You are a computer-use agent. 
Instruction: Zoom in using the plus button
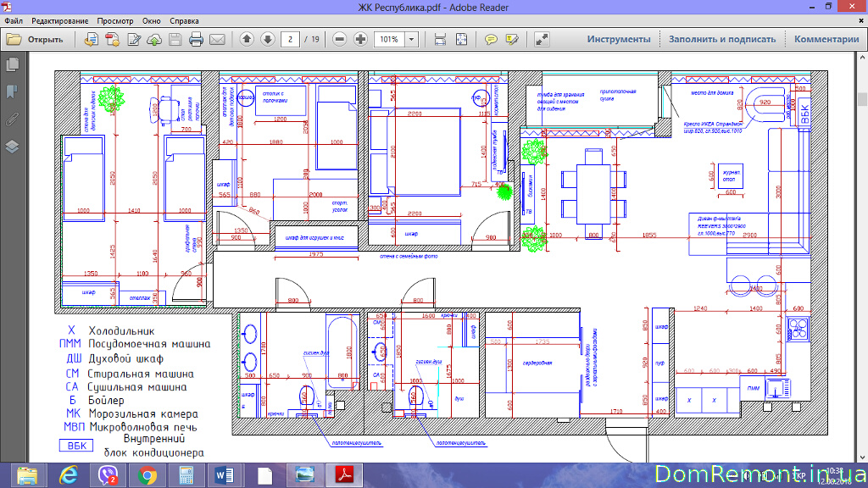point(360,39)
